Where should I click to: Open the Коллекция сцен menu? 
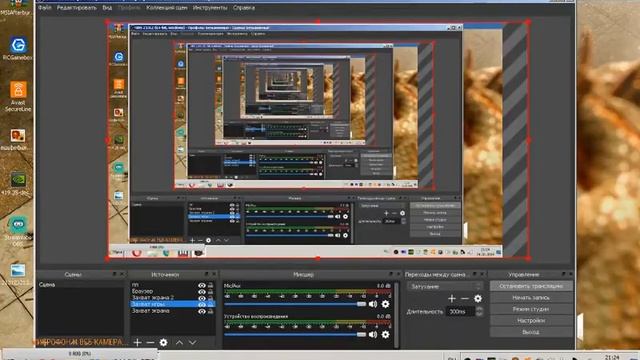(167, 8)
